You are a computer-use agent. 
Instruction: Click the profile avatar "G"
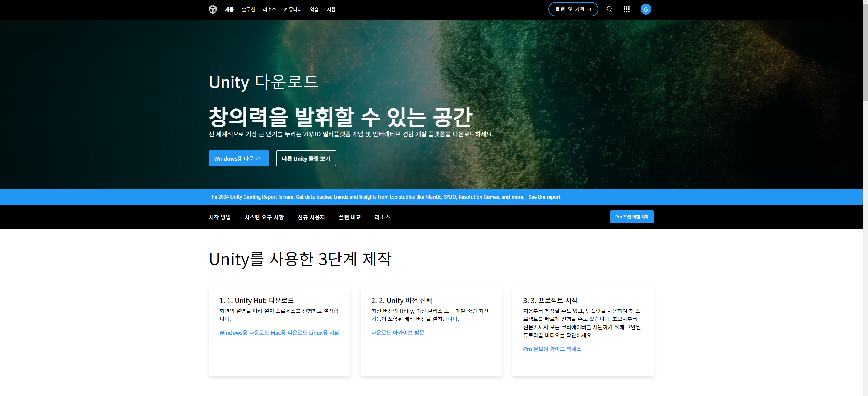tap(646, 9)
